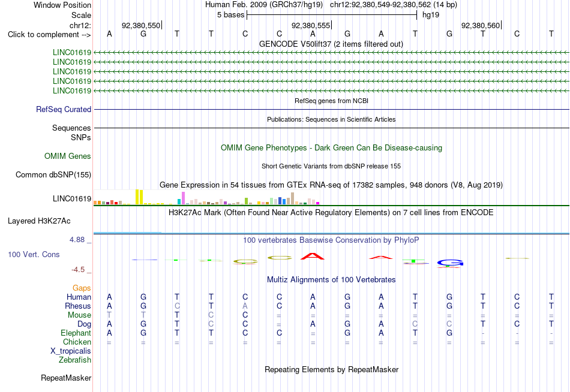Image resolution: width=570 pixels, height=392 pixels.
Task: Select the Zebrafish alignment row label
Action: [x=75, y=360]
